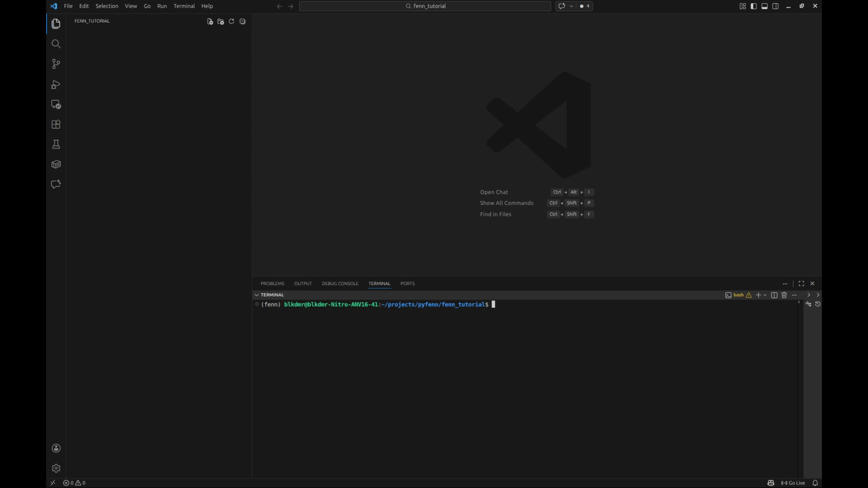Open the Run and Debug view

tap(56, 84)
